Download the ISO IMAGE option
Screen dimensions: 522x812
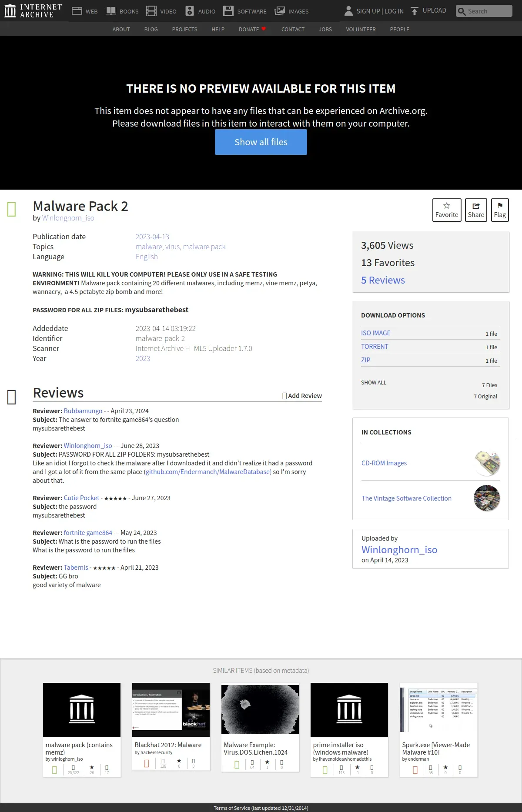(376, 333)
